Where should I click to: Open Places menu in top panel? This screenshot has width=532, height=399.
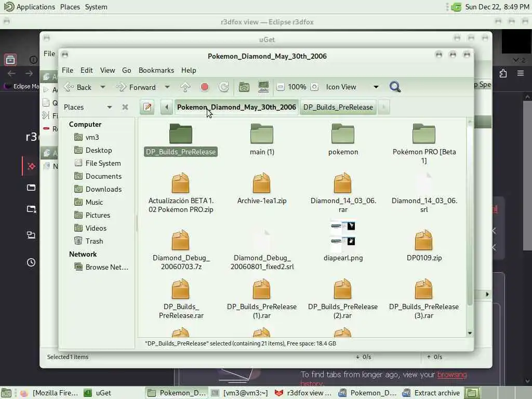point(70,7)
